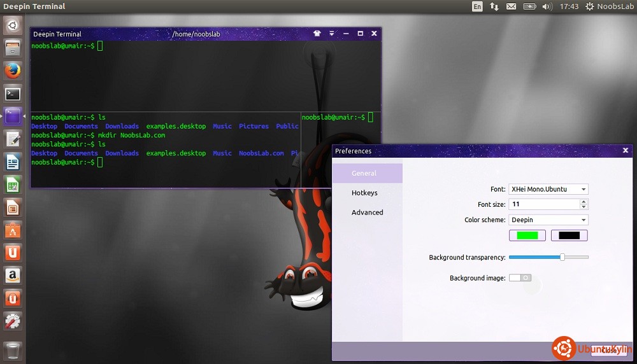Open the Files manager dock icon
The image size is (637, 364).
point(13,48)
